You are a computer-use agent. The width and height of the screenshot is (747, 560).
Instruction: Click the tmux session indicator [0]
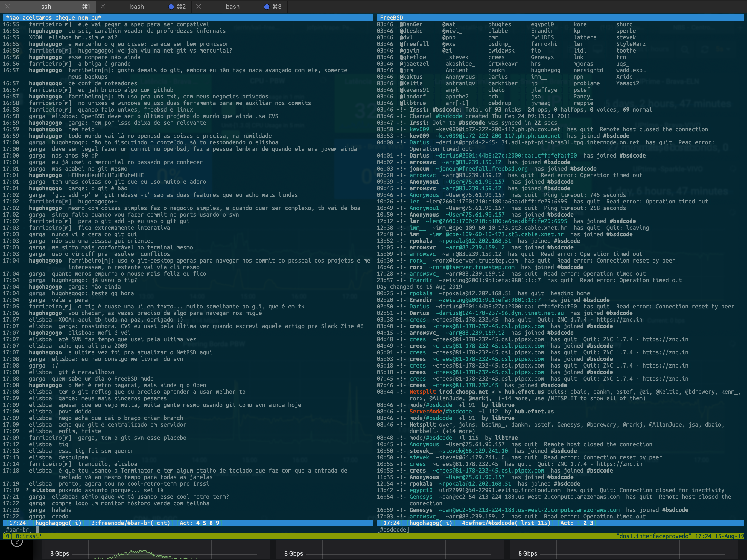(x=7, y=536)
